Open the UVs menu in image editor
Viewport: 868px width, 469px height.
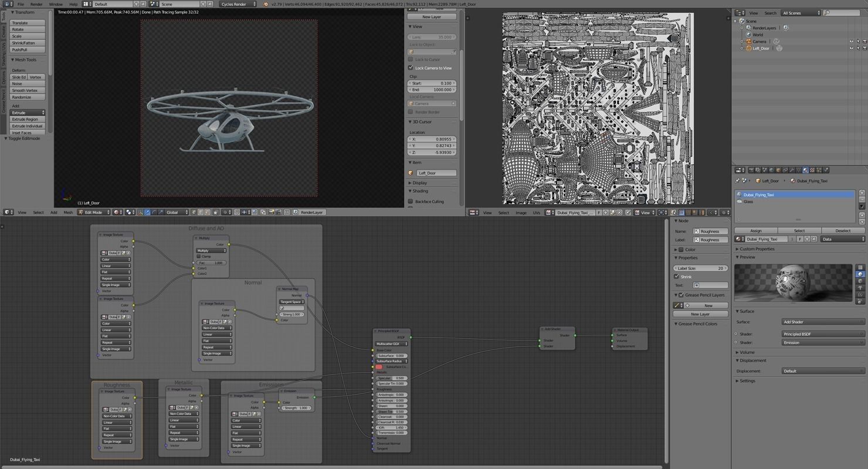pyautogui.click(x=537, y=212)
